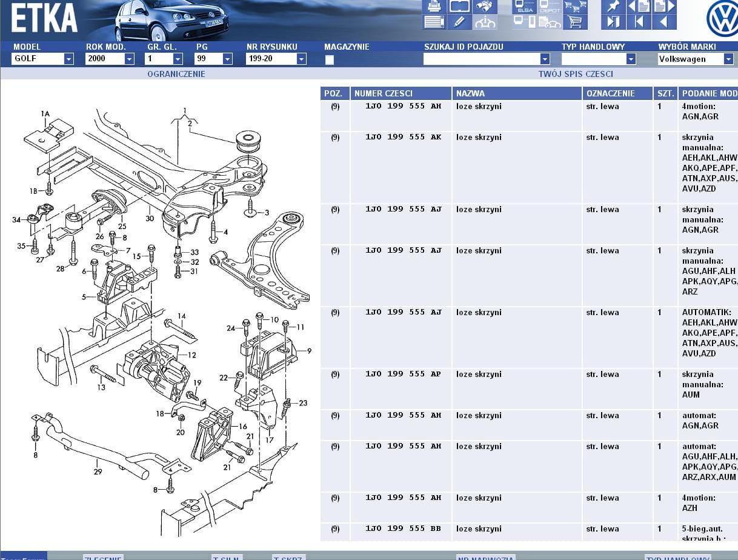The image size is (738, 560).
Task: Open the full-frame view icon
Action: [460, 7]
